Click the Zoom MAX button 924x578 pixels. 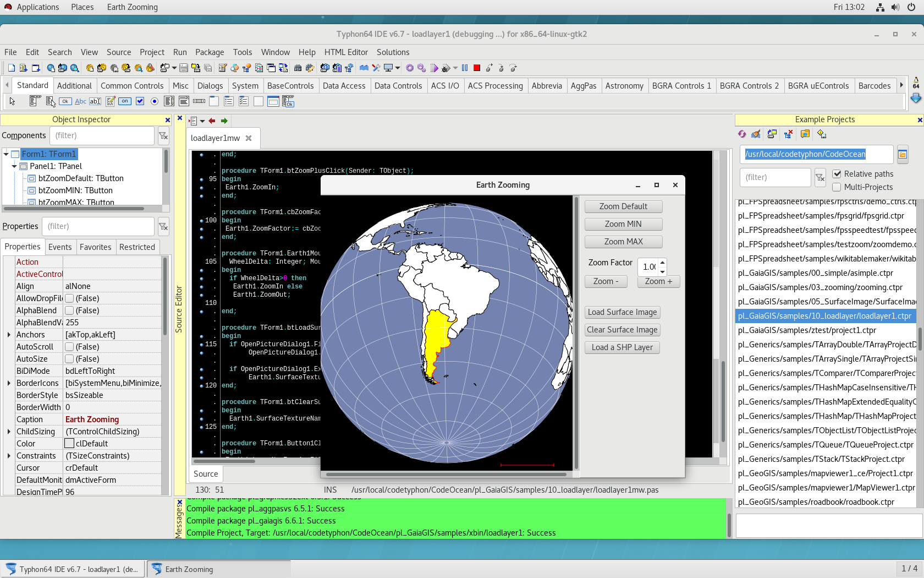[623, 242]
